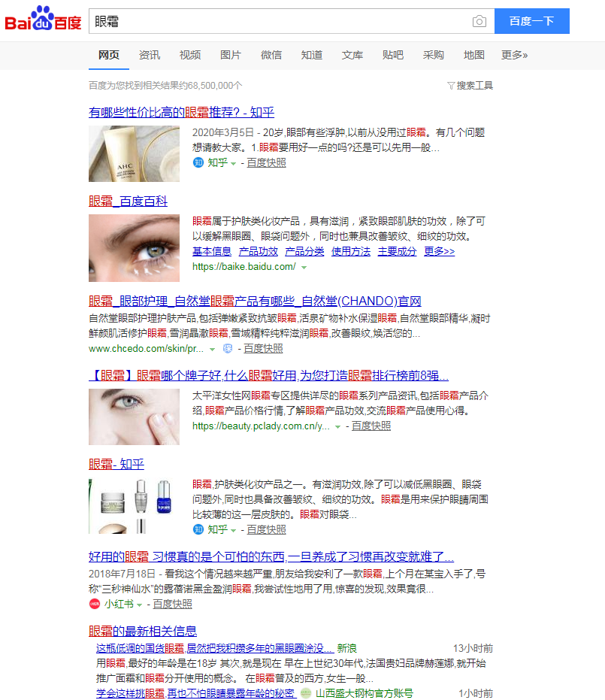Screen dimensions: 605x700
Task: Click the eye close-up baike thumbnail
Action: pos(135,248)
